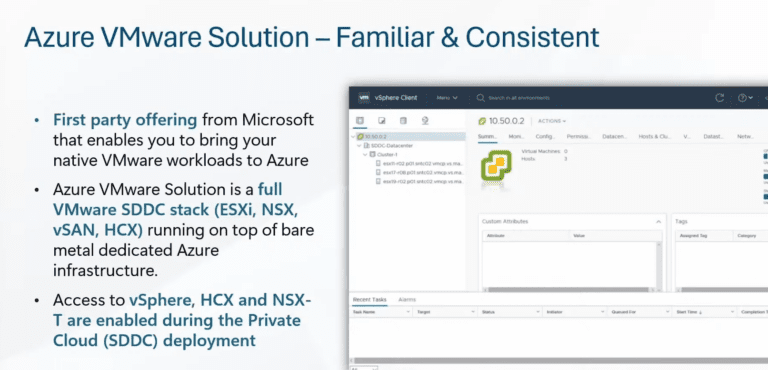768x370 pixels.
Task: Open the Initiator column filter dropdown
Action: pyautogui.click(x=602, y=312)
